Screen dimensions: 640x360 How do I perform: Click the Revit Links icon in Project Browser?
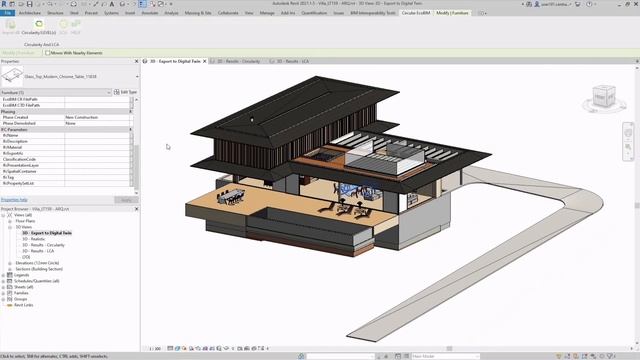(10, 305)
